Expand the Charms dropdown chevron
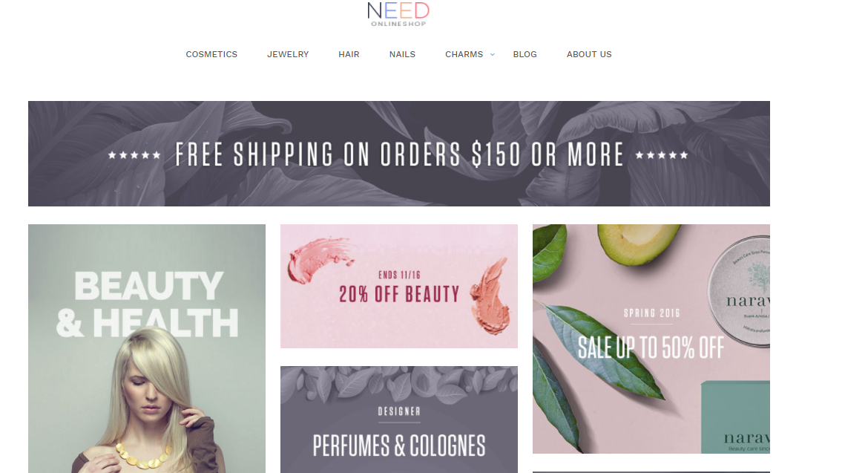The width and height of the screenshot is (868, 473). coord(492,54)
